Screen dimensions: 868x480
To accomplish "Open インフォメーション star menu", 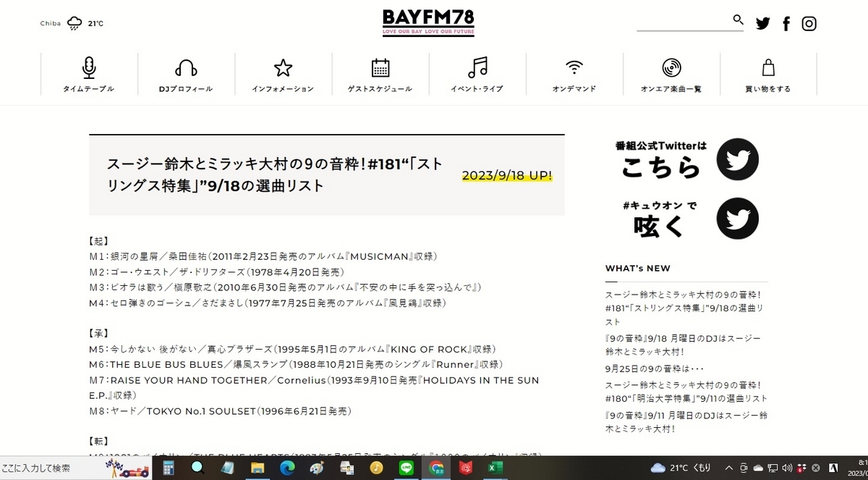I will click(x=283, y=75).
